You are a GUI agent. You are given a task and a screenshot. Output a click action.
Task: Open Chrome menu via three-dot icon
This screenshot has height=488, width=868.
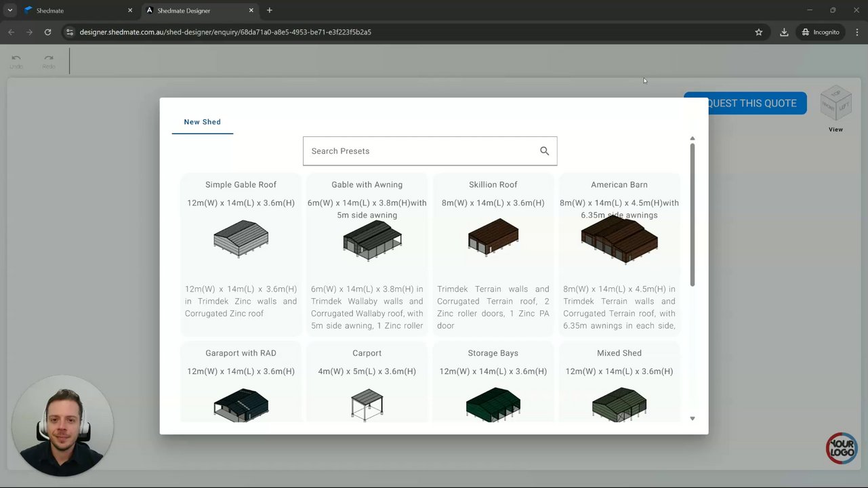(857, 32)
